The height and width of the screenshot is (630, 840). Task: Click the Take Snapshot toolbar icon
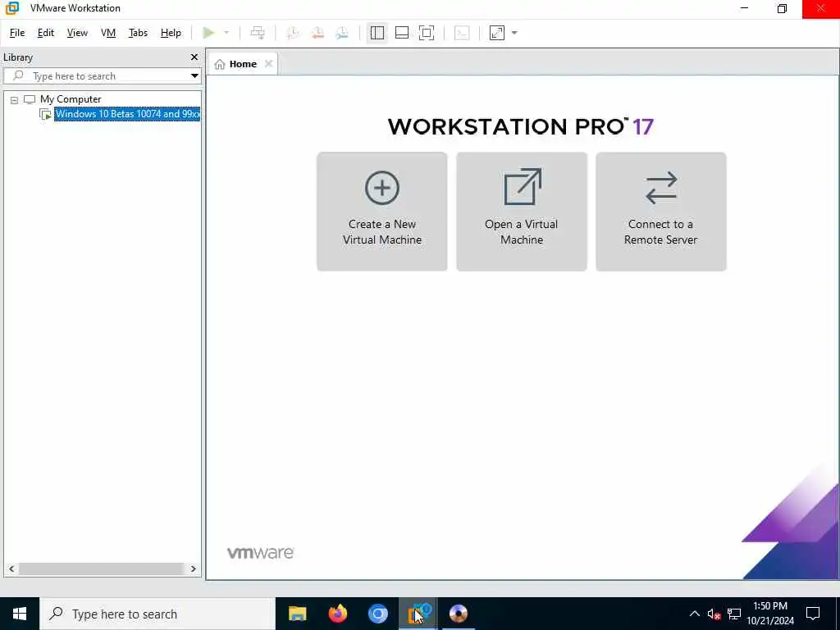[x=293, y=33]
